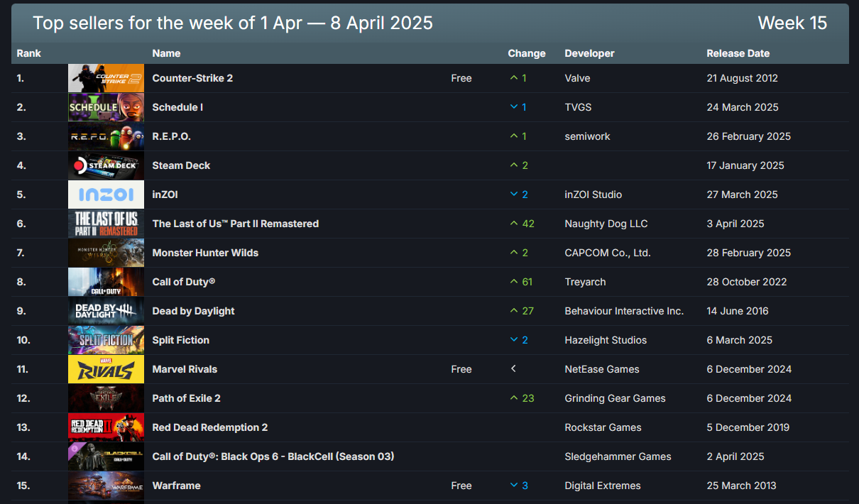Click the Rockstar Games developer name
Image resolution: width=859 pixels, height=504 pixels.
[603, 427]
